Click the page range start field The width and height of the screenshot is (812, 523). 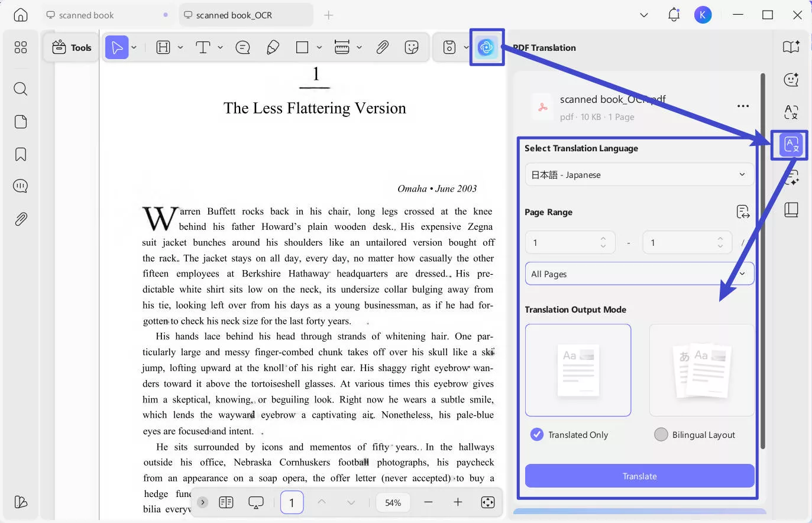click(570, 242)
